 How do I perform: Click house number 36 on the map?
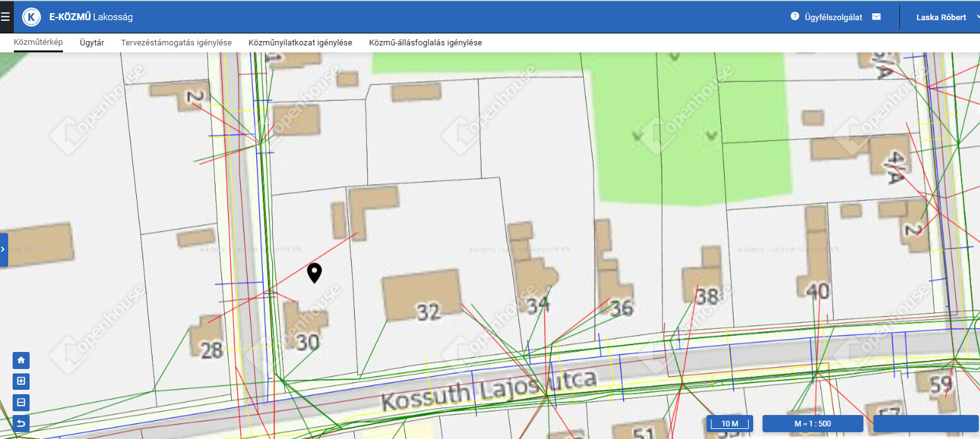coord(621,308)
